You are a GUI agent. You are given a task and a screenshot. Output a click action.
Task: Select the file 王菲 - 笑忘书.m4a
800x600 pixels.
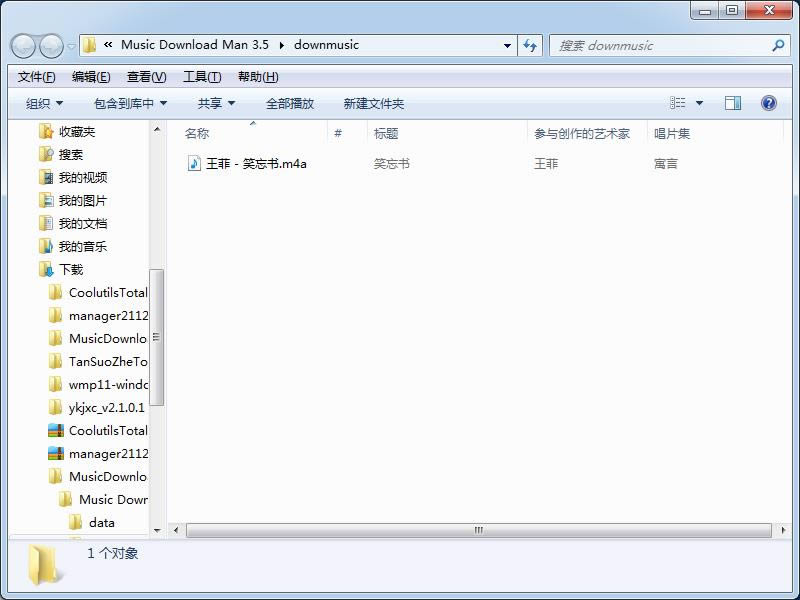[x=256, y=164]
